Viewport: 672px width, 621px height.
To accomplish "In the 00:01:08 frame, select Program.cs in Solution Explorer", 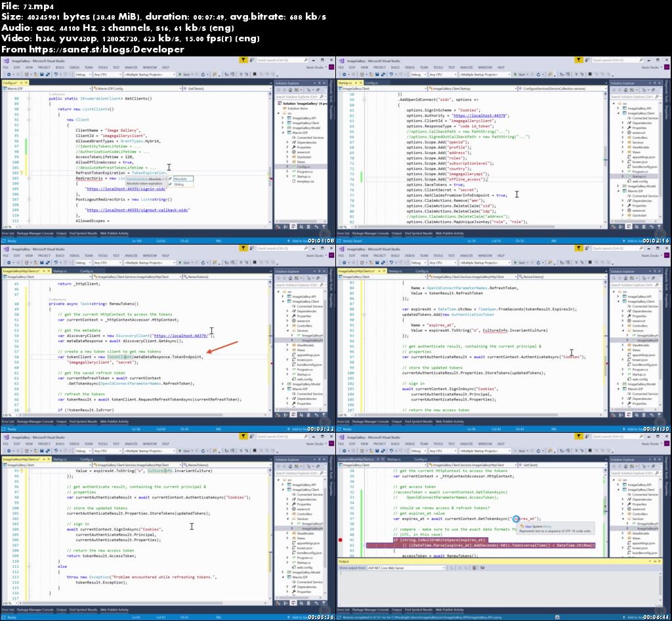I will pos(304,172).
